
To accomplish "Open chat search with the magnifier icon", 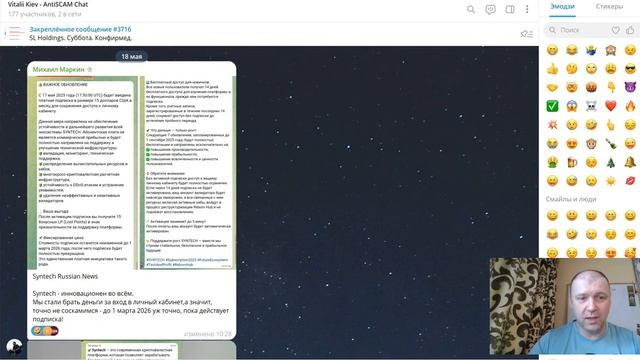I will coord(471,9).
